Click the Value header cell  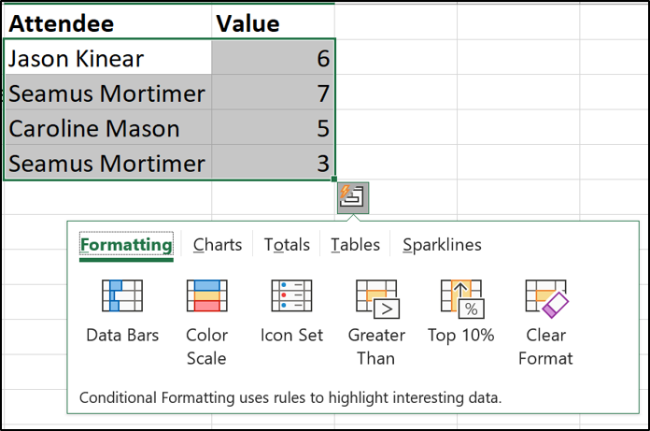[x=272, y=23]
